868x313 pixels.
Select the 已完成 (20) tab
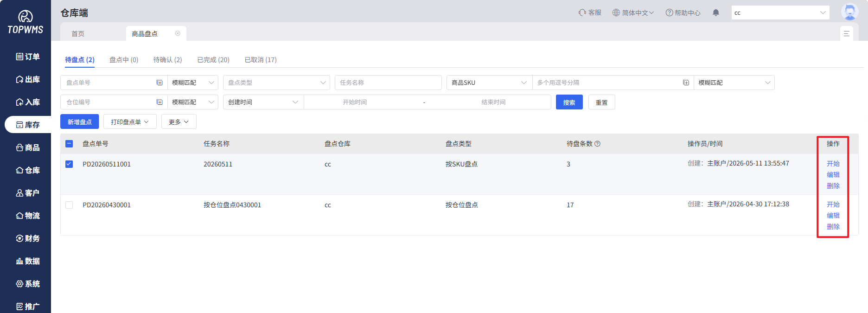[x=213, y=60]
